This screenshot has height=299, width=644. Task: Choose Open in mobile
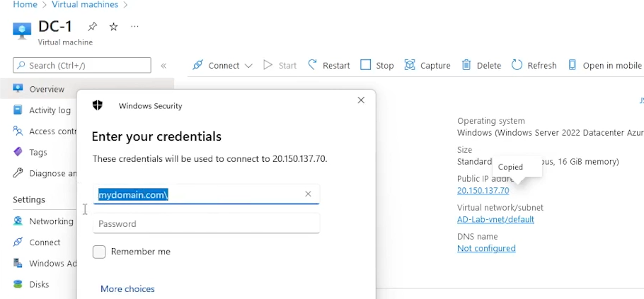605,65
